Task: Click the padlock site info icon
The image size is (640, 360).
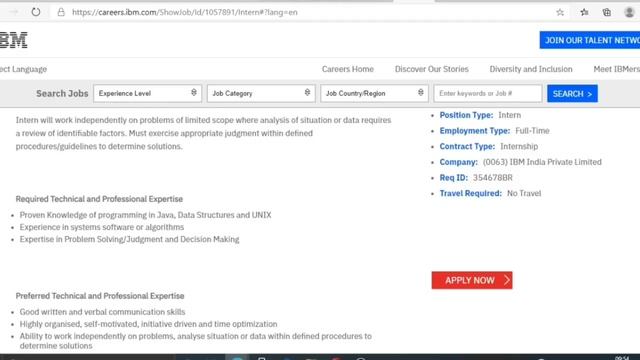Action: point(61,12)
